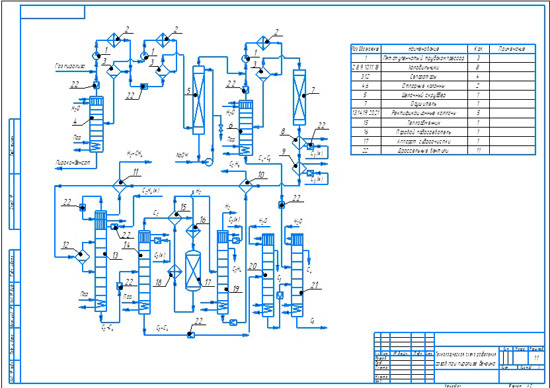Select the empty box in the frame's top-left corner
The height and width of the screenshot is (388, 550).
(x=53, y=12)
